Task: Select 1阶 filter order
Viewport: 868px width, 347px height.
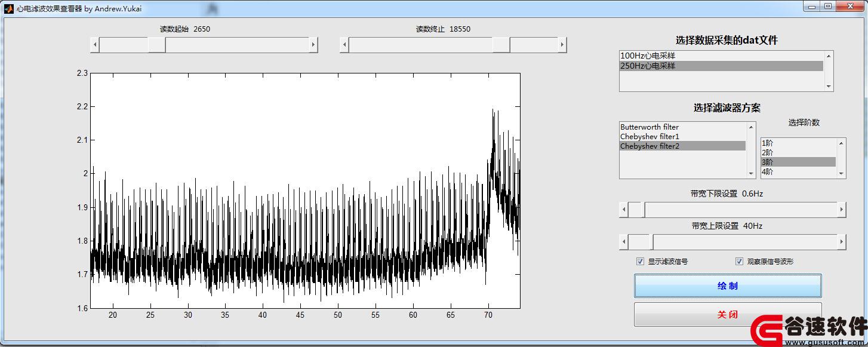Action: (x=798, y=143)
